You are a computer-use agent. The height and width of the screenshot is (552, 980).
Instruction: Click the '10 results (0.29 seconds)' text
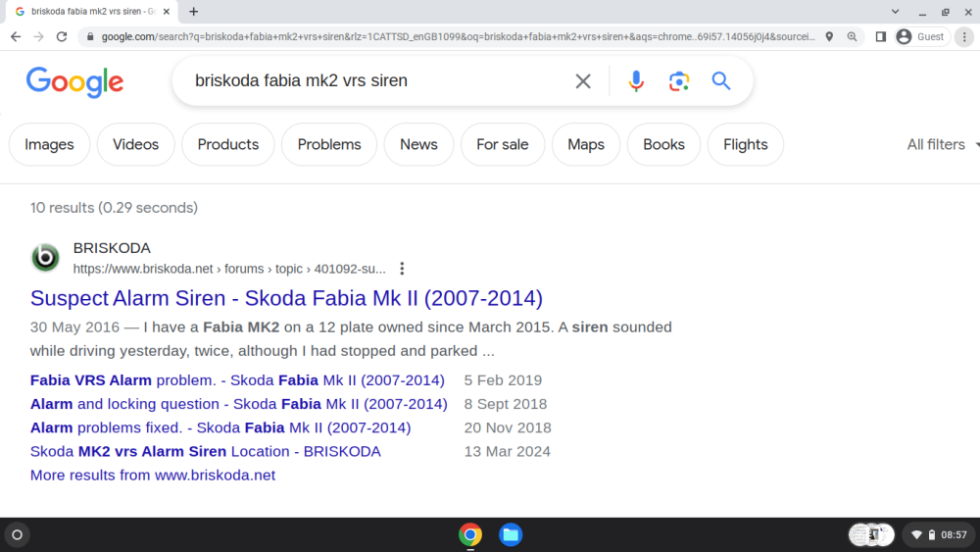(x=114, y=208)
